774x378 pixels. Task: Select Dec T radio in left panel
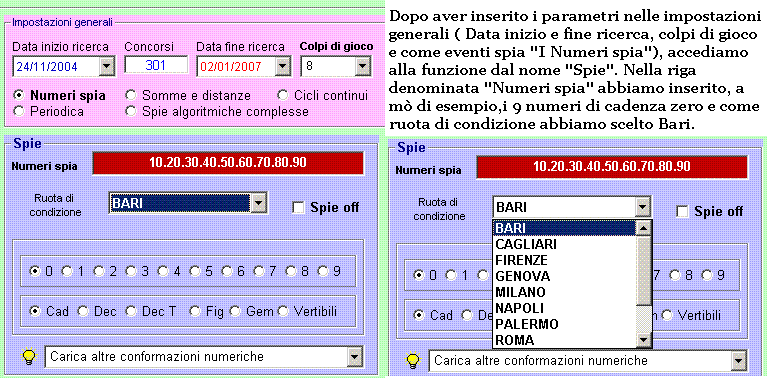tap(131, 311)
